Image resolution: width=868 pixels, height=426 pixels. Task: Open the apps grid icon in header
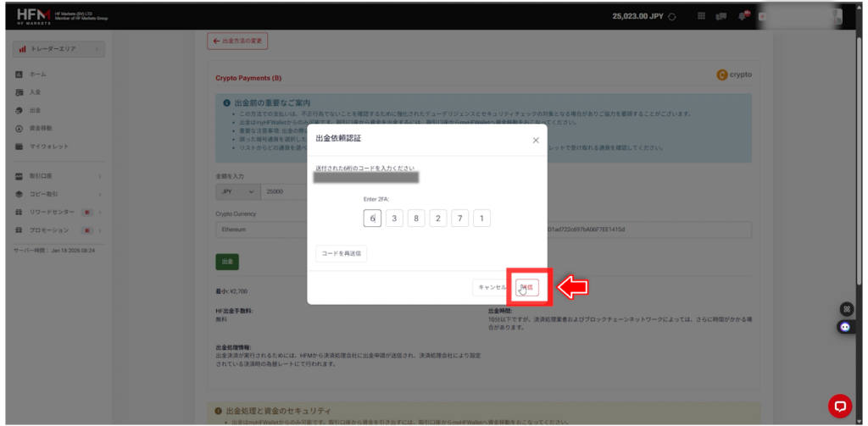pos(701,16)
